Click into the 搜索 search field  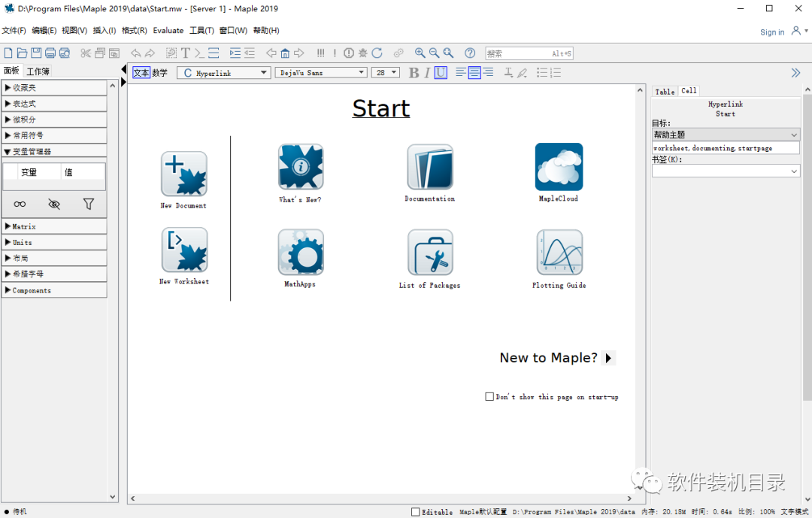(x=529, y=53)
